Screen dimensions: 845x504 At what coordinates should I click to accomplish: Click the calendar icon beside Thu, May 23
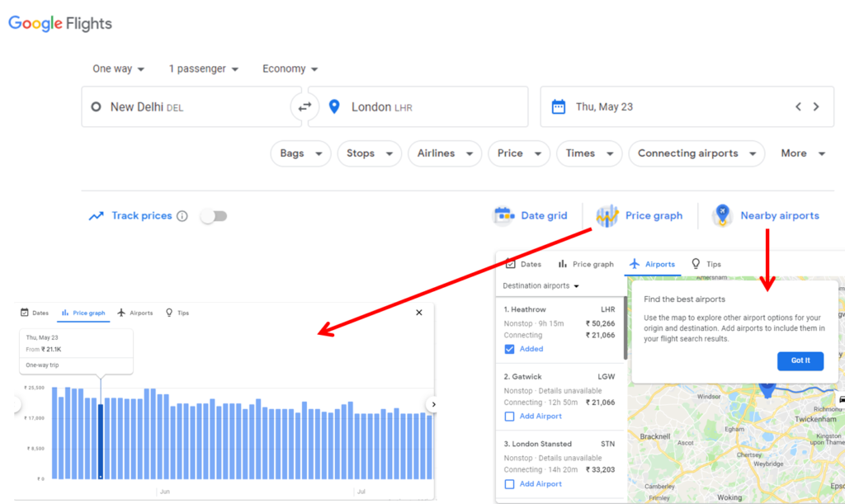click(x=559, y=106)
